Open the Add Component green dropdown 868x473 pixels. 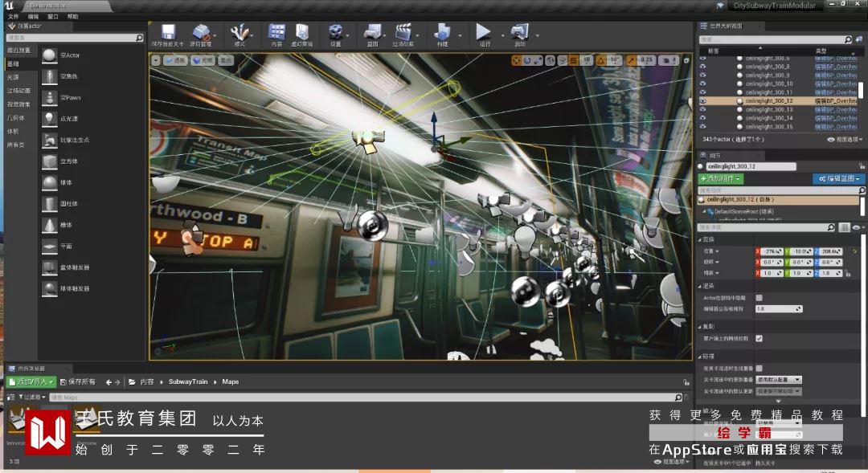pyautogui.click(x=721, y=179)
